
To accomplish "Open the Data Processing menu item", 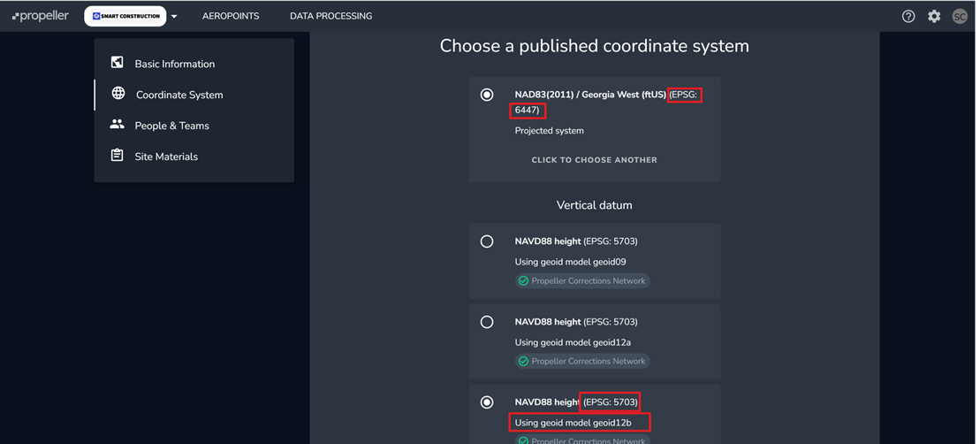I will [330, 16].
